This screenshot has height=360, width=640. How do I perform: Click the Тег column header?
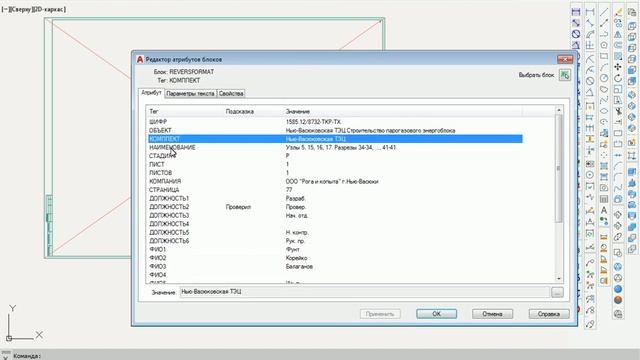click(x=153, y=111)
